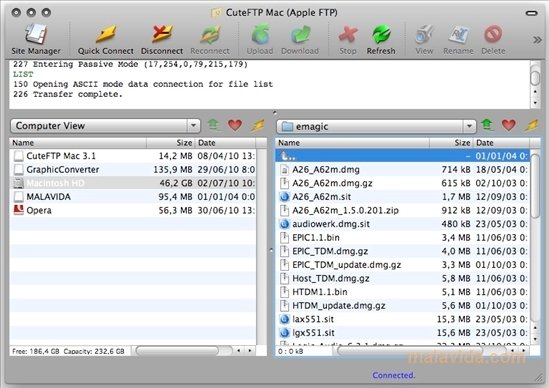Select EPIC_TDM_update.dmg.gz file
Image resolution: width=549 pixels, height=388 pixels.
(x=403, y=265)
